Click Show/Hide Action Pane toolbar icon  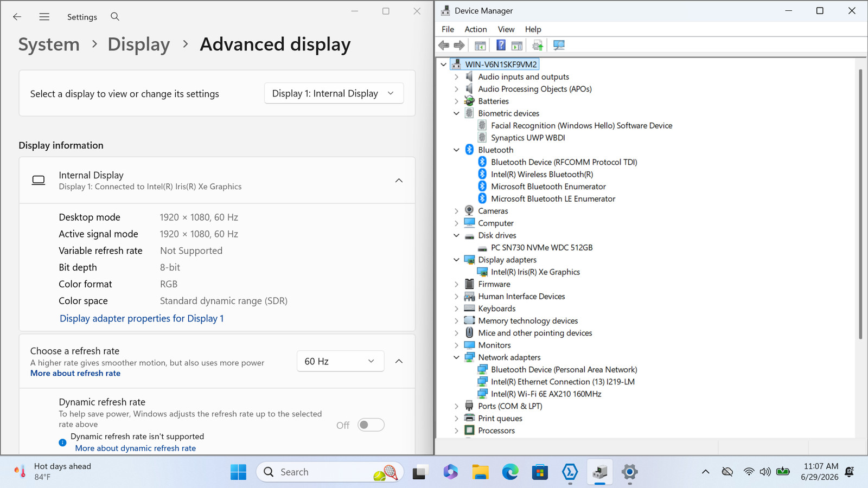517,46
